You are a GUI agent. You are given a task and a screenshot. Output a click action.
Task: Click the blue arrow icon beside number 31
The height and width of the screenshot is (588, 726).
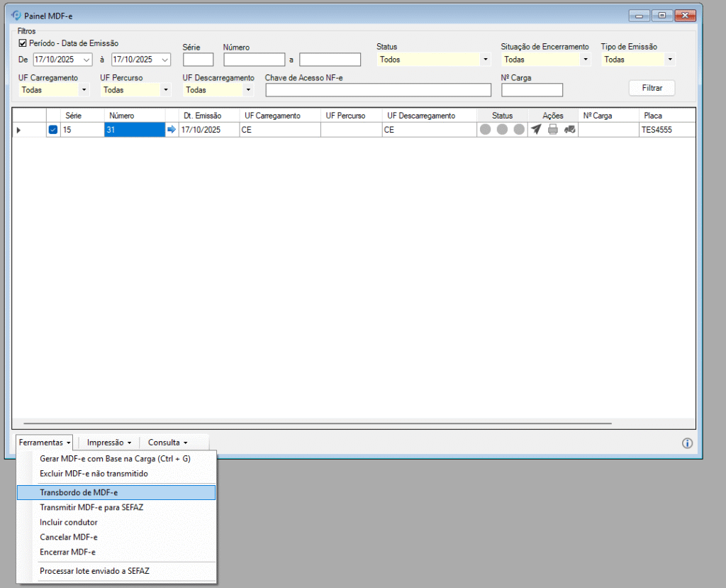click(171, 130)
